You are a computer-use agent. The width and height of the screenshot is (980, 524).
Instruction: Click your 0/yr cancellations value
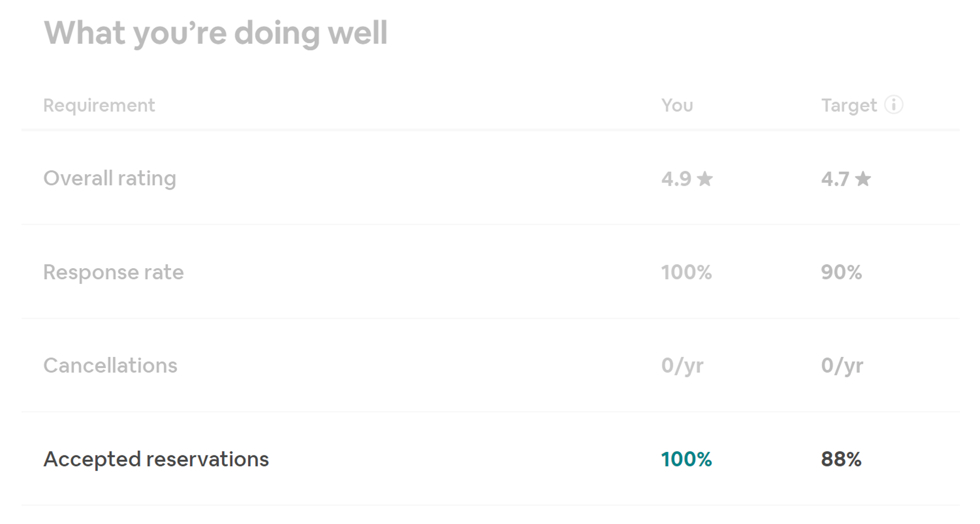click(682, 366)
